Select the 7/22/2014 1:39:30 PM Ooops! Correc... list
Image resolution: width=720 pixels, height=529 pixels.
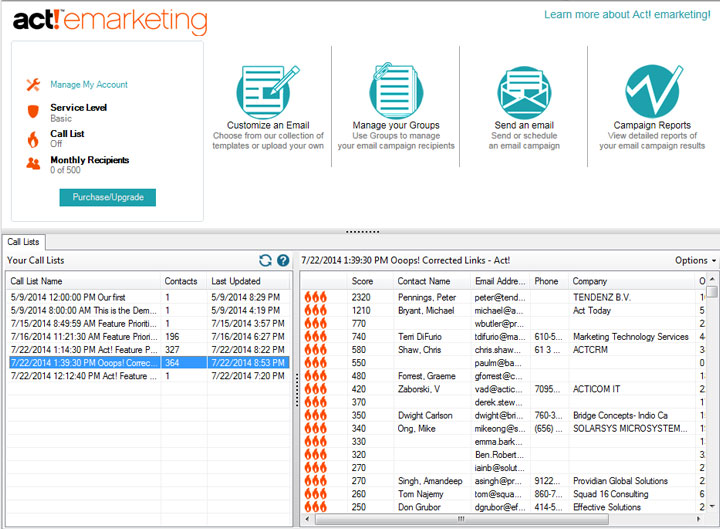point(149,363)
